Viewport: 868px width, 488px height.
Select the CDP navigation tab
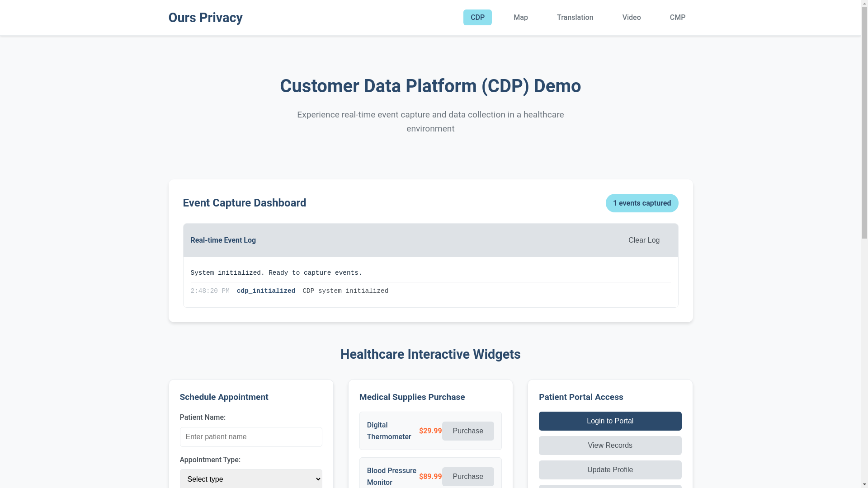coord(477,18)
